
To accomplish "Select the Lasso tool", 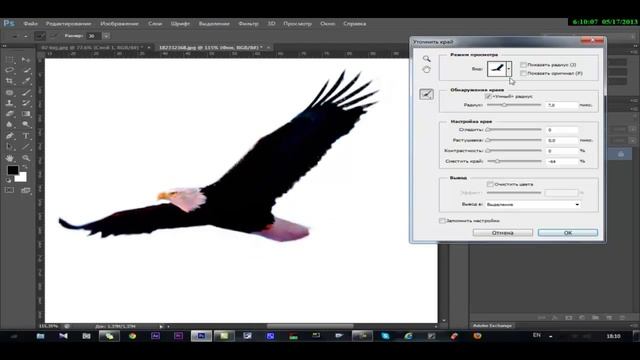I will [10, 70].
